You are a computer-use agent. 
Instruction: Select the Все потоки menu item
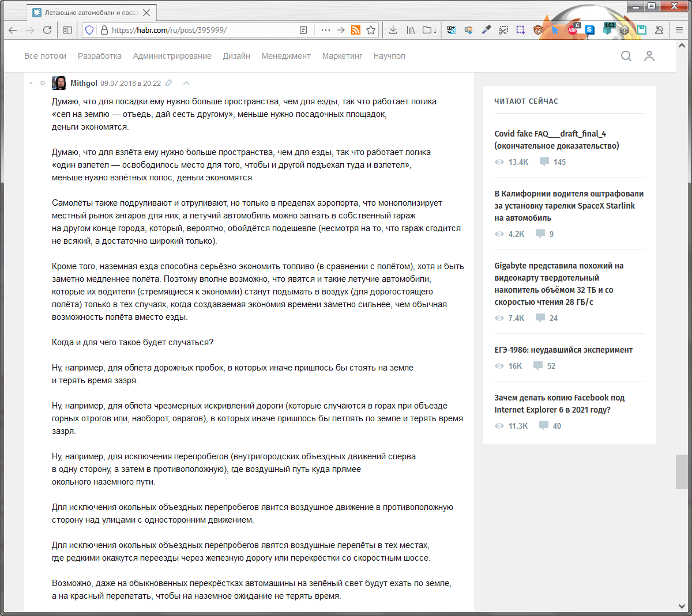(45, 56)
